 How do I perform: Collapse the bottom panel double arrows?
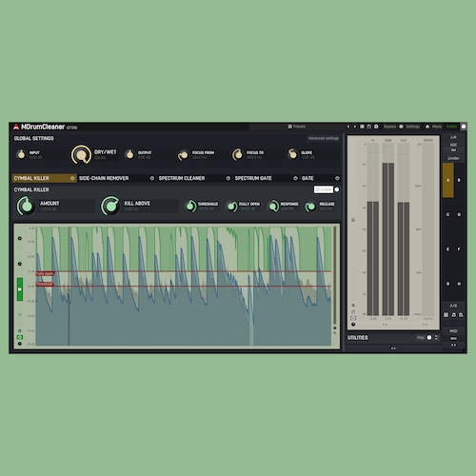393,348
